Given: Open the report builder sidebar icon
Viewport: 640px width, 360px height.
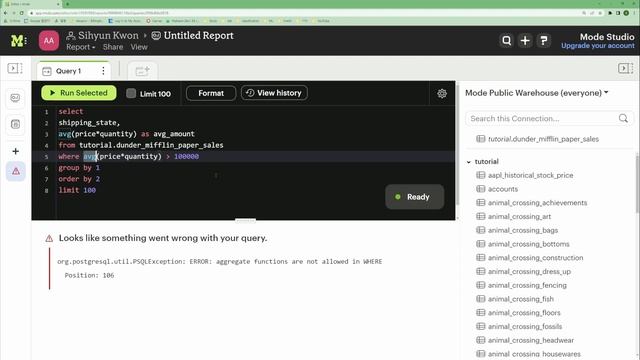Looking at the screenshot, I should point(15,98).
